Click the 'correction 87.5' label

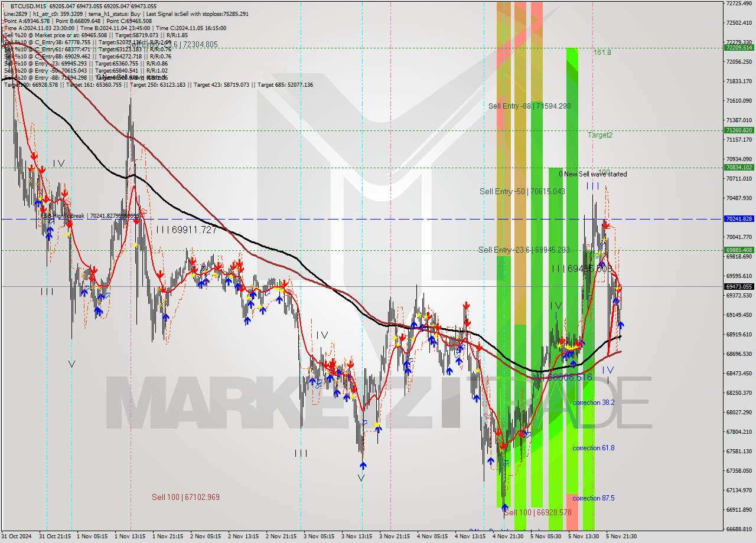(x=594, y=498)
